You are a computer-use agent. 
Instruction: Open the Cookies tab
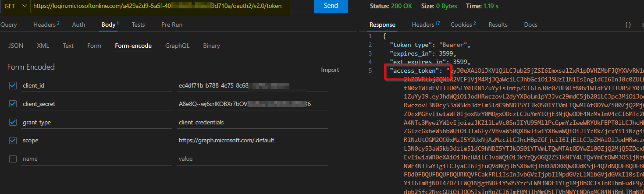coord(463,25)
